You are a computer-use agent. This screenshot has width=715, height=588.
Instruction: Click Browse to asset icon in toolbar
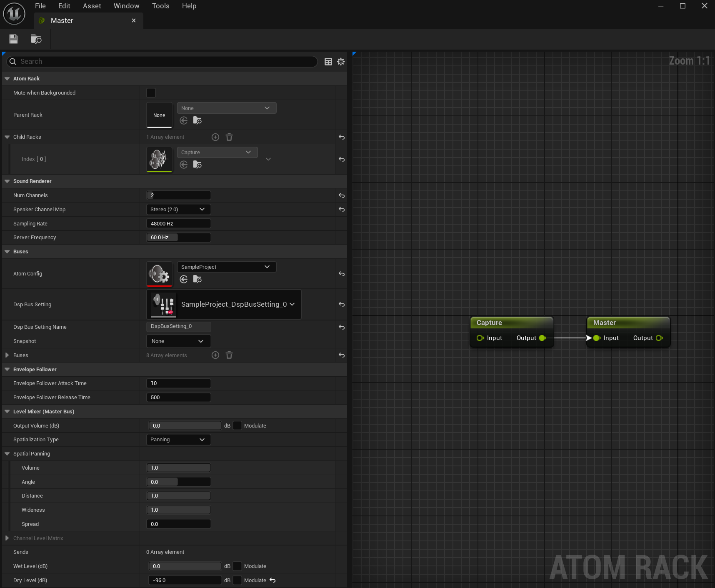click(x=36, y=39)
